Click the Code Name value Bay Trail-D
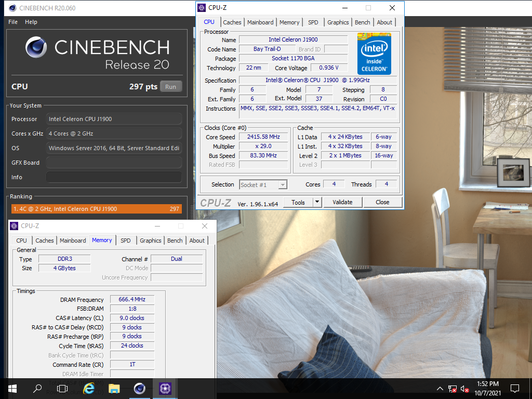This screenshot has height=399, width=532. tap(267, 49)
